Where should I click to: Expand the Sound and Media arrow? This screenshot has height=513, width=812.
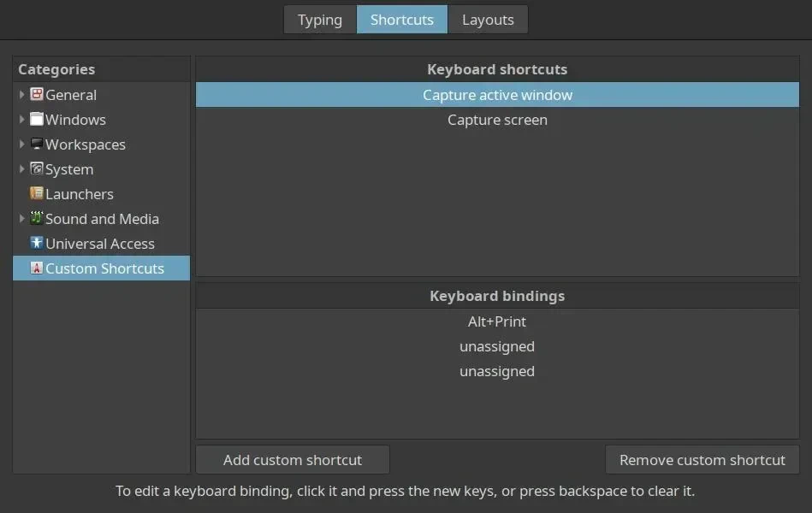coord(21,219)
